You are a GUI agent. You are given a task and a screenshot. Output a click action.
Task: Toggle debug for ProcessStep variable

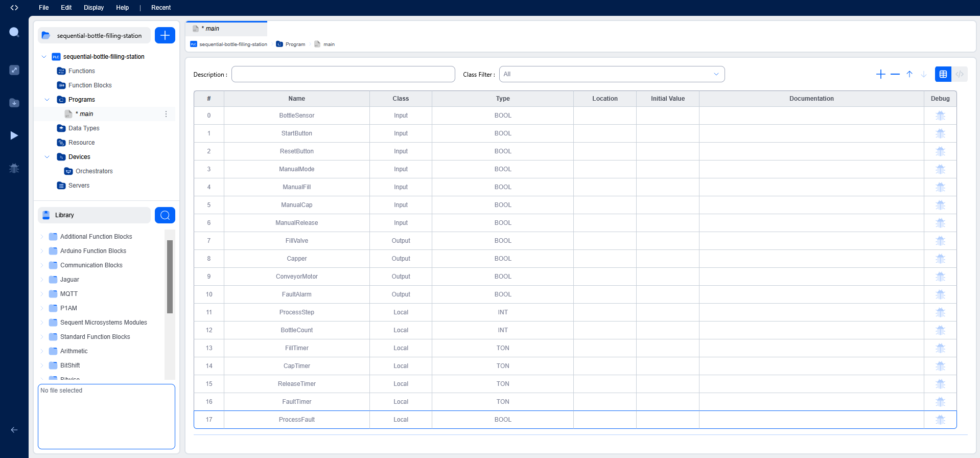point(940,312)
